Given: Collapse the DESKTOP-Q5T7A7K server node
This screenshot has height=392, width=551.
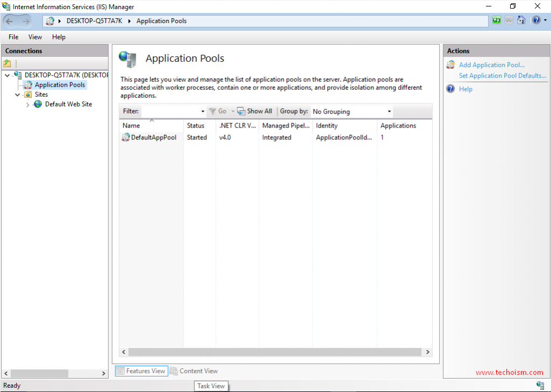Looking at the screenshot, I should tap(7, 75).
